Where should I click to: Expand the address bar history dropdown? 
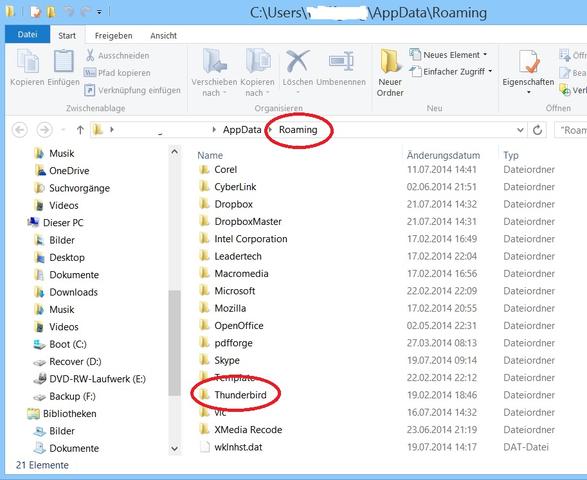(x=520, y=130)
